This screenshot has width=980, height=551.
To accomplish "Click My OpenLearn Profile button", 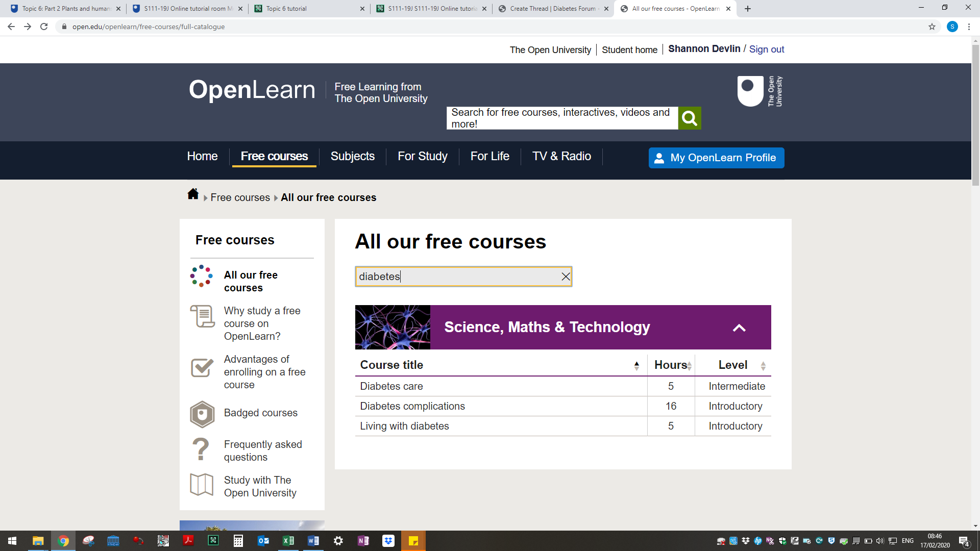I will (716, 158).
